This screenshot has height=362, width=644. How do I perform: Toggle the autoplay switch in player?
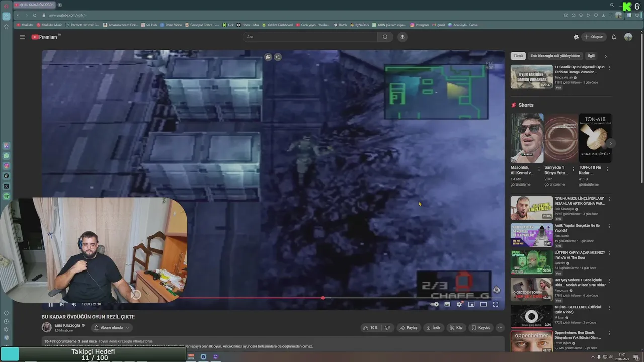click(x=435, y=304)
